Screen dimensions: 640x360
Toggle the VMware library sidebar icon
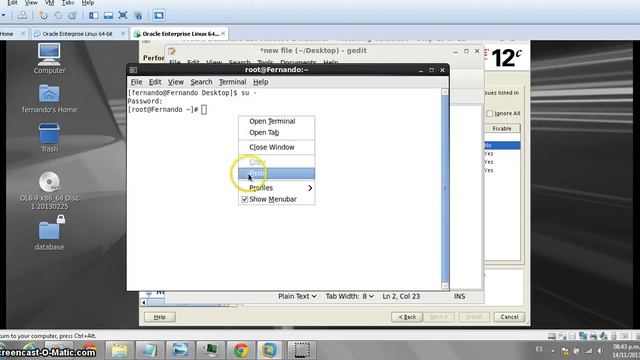click(x=93, y=16)
